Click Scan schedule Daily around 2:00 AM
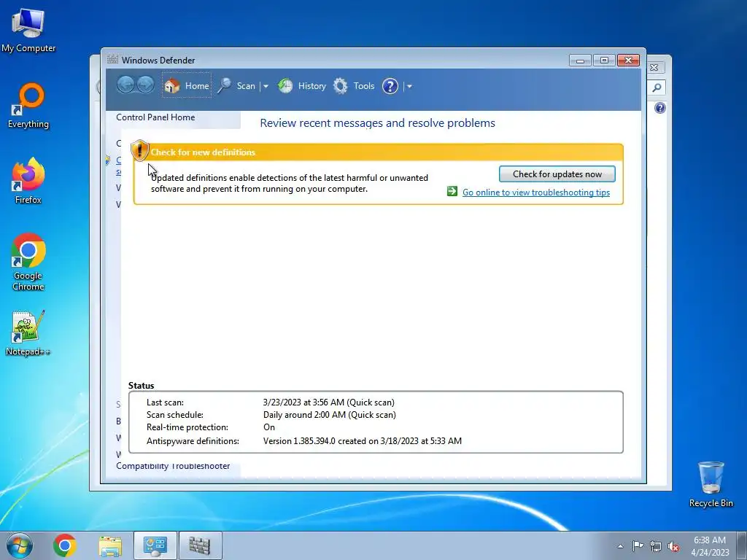Image resolution: width=747 pixels, height=560 pixels. tap(330, 415)
